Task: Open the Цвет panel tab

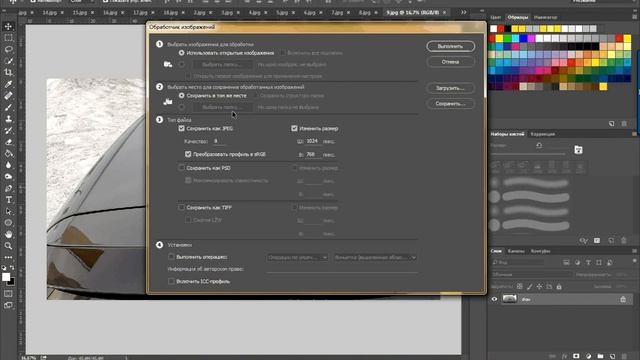Action: point(496,17)
